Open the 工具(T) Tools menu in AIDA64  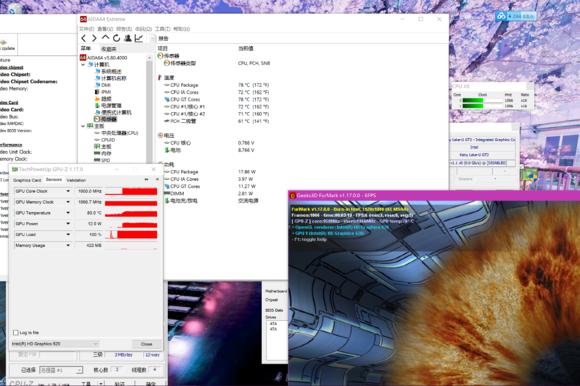(x=162, y=29)
